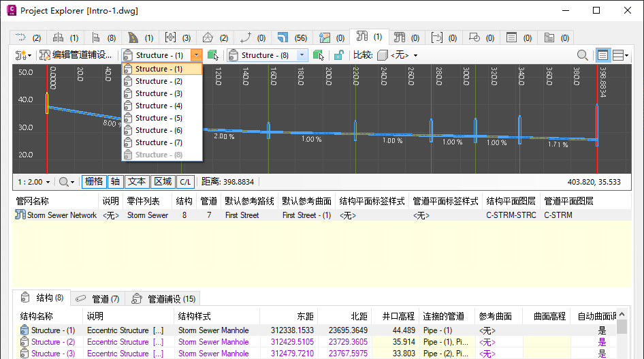This screenshot has width=644, height=359.
Task: Sort by 结构名称 column header
Action: pos(49,316)
